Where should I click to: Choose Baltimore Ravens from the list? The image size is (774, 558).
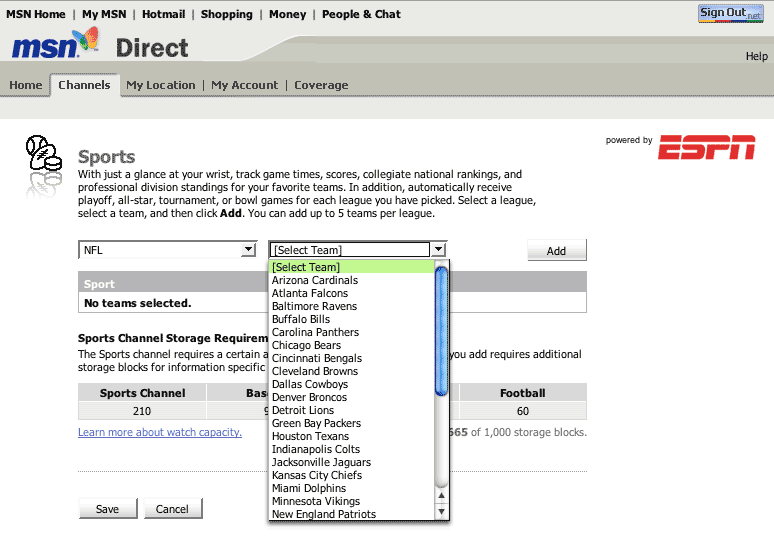352,306
